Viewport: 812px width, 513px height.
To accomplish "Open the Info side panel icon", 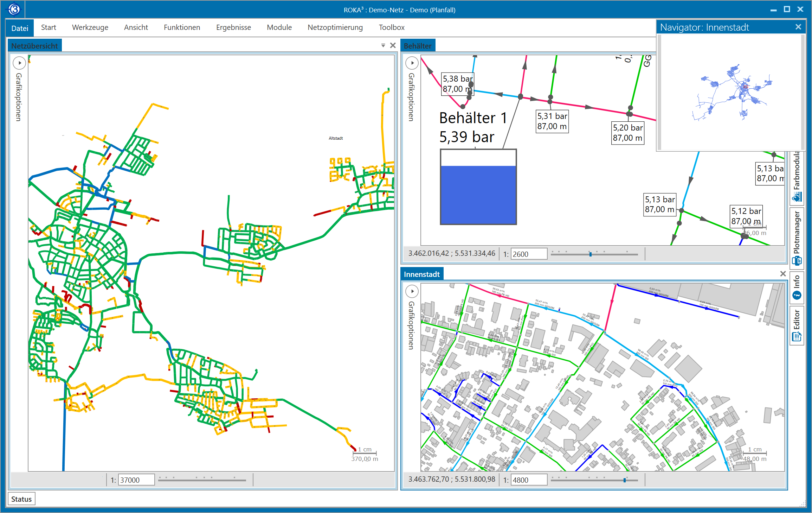I will [797, 295].
